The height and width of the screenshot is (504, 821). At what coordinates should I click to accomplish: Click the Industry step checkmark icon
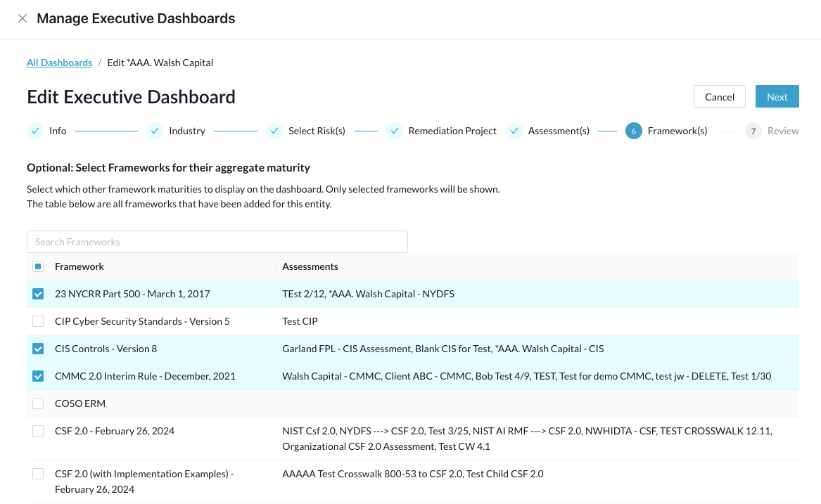[x=155, y=131]
